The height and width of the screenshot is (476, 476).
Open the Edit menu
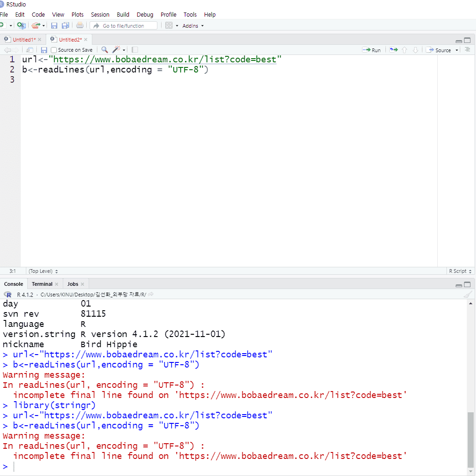[20, 15]
